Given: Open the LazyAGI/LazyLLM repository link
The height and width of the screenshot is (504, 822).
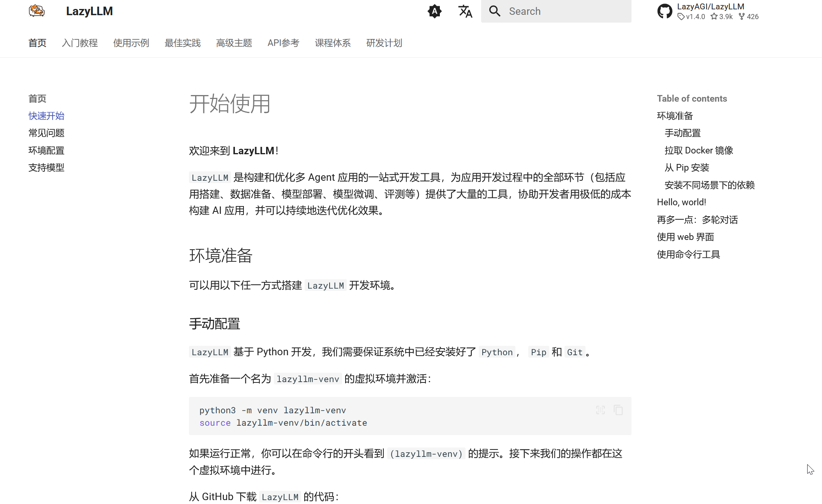Looking at the screenshot, I should [711, 7].
